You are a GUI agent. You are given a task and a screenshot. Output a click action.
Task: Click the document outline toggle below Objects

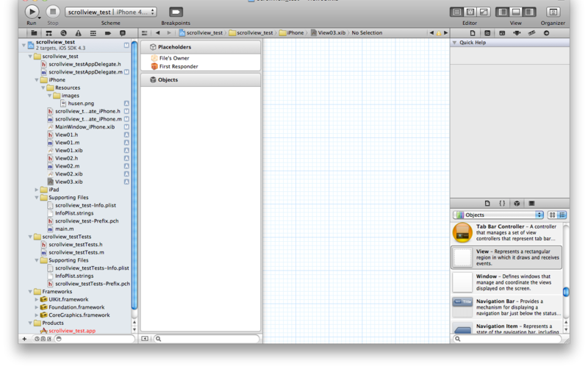point(145,339)
